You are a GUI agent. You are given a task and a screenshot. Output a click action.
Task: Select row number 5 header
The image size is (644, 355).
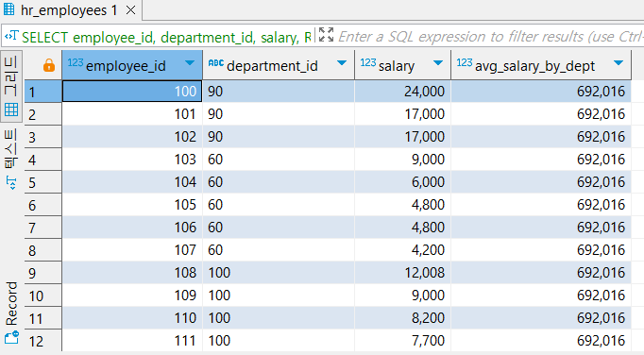43,182
